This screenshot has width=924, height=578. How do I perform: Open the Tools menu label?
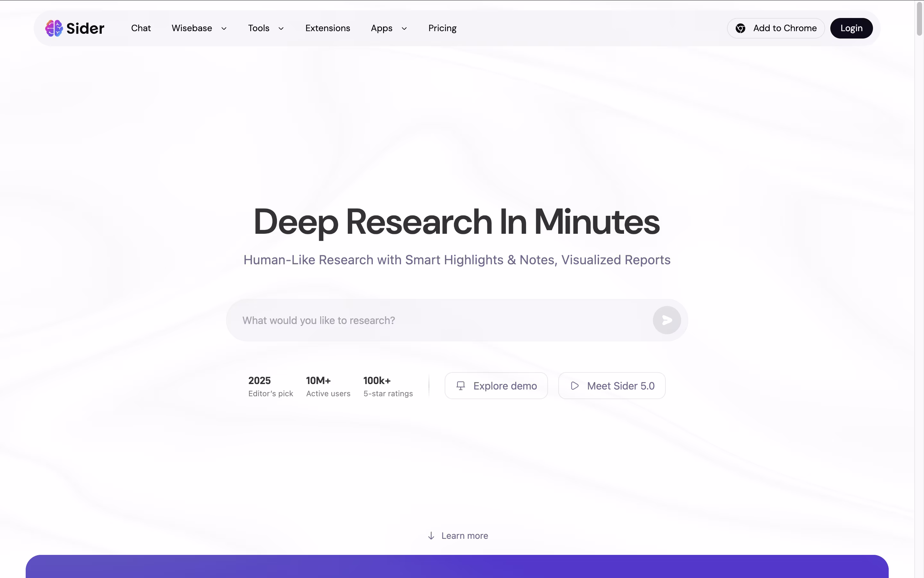259,28
